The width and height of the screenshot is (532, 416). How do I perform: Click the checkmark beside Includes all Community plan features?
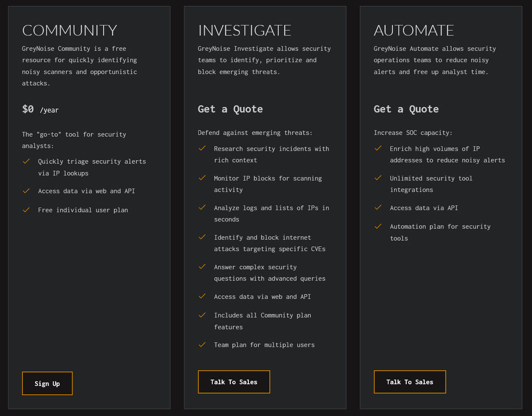(x=202, y=315)
